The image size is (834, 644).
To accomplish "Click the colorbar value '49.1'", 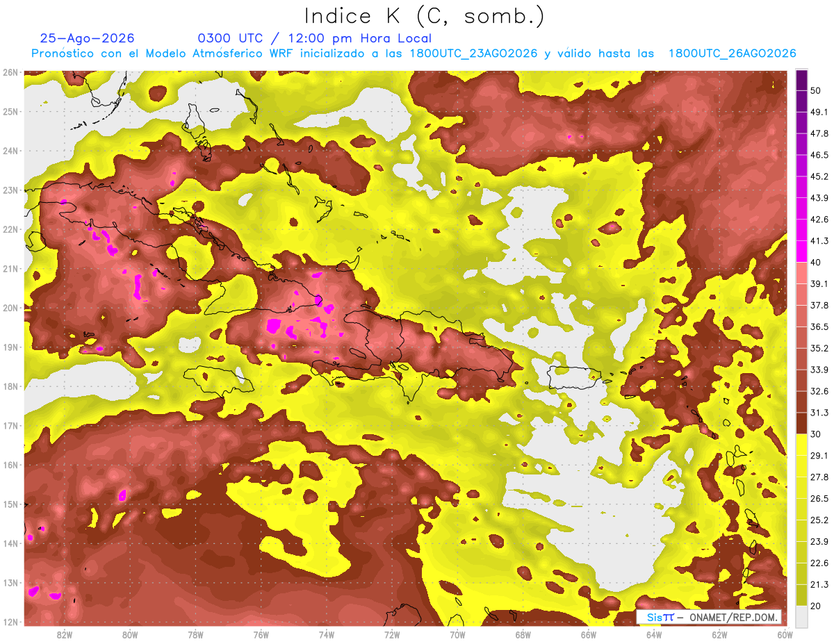I will click(x=819, y=112).
